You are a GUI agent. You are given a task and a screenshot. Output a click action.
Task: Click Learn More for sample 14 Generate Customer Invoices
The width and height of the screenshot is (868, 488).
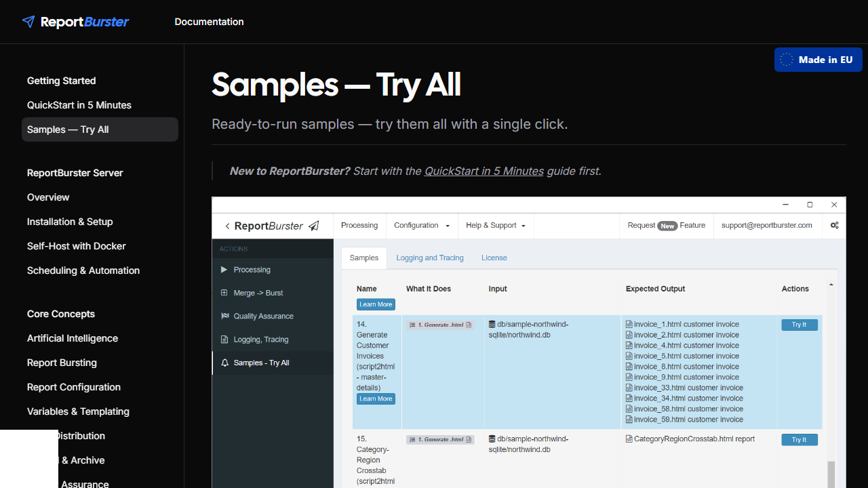tap(376, 399)
